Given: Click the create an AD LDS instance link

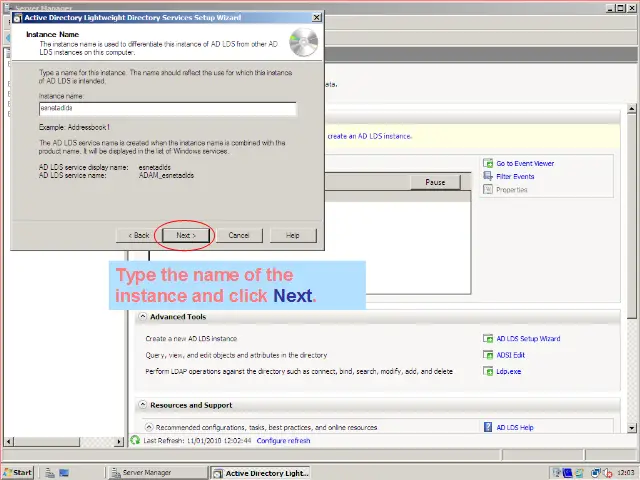Looking at the screenshot, I should (x=369, y=136).
